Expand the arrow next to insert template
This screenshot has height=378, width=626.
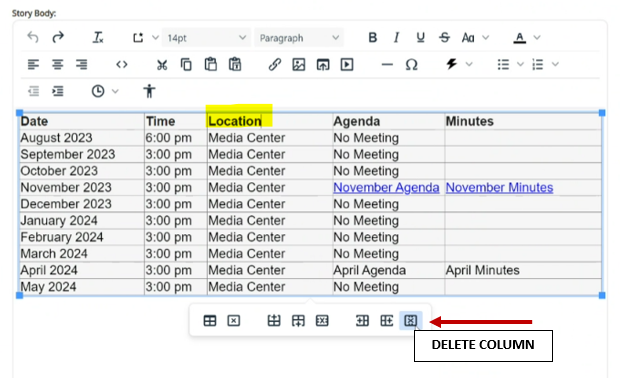click(155, 38)
